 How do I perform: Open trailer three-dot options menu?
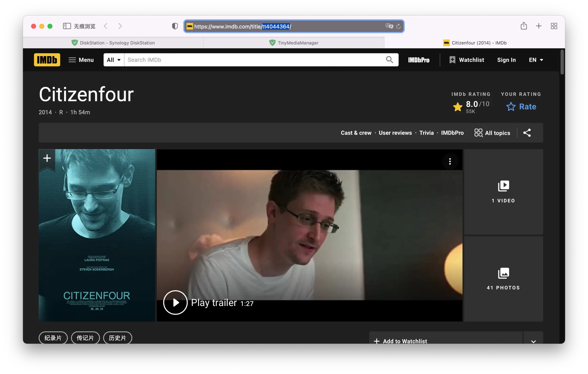coord(450,161)
